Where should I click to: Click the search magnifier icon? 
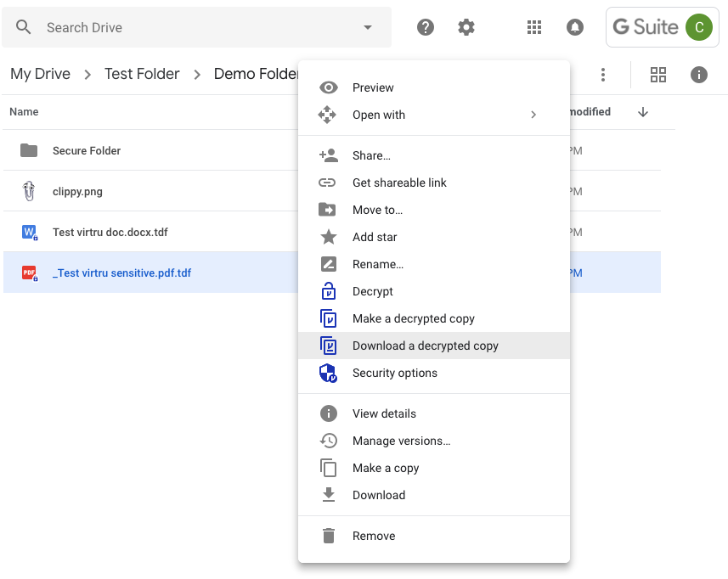point(23,27)
